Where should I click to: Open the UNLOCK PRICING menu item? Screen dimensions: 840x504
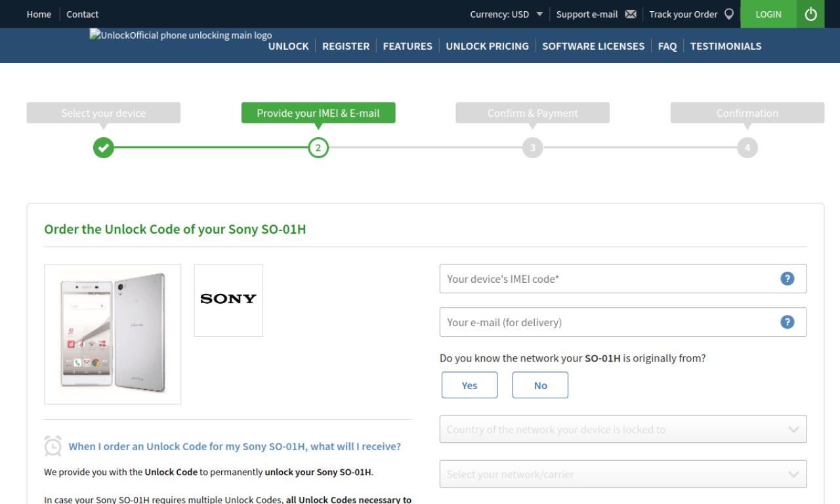487,46
